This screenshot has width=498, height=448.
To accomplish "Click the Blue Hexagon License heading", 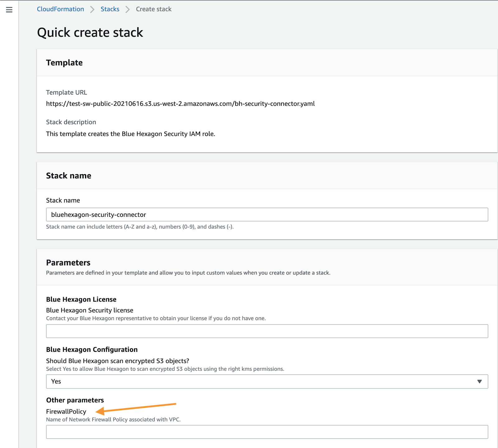I will (x=81, y=299).
